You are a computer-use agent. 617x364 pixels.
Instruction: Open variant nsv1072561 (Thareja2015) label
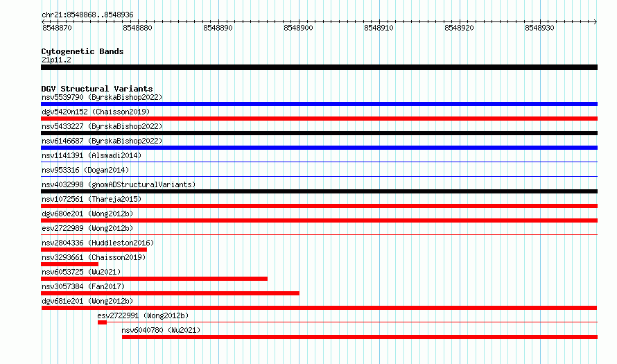point(92,199)
